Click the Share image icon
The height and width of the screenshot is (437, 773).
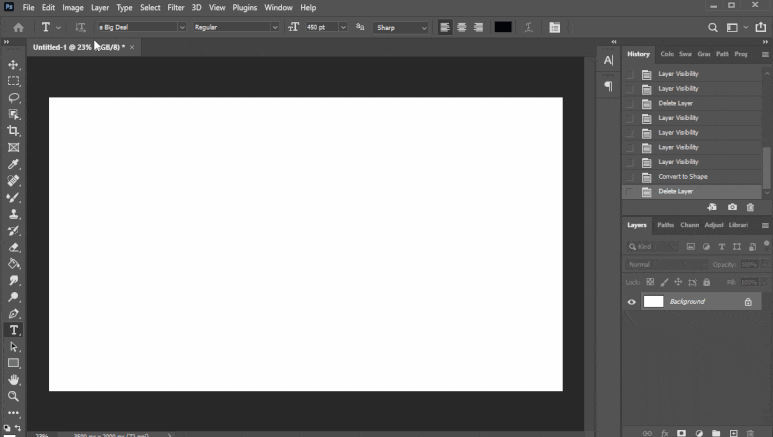(761, 27)
